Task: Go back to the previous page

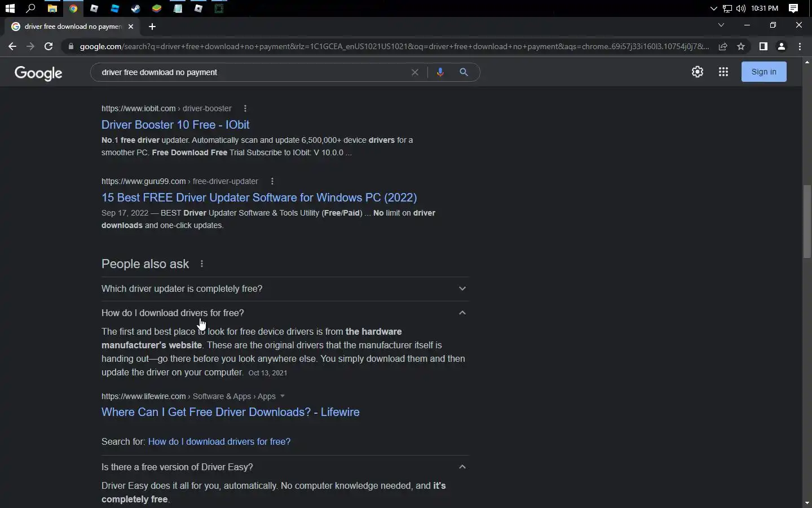Action: (12, 46)
